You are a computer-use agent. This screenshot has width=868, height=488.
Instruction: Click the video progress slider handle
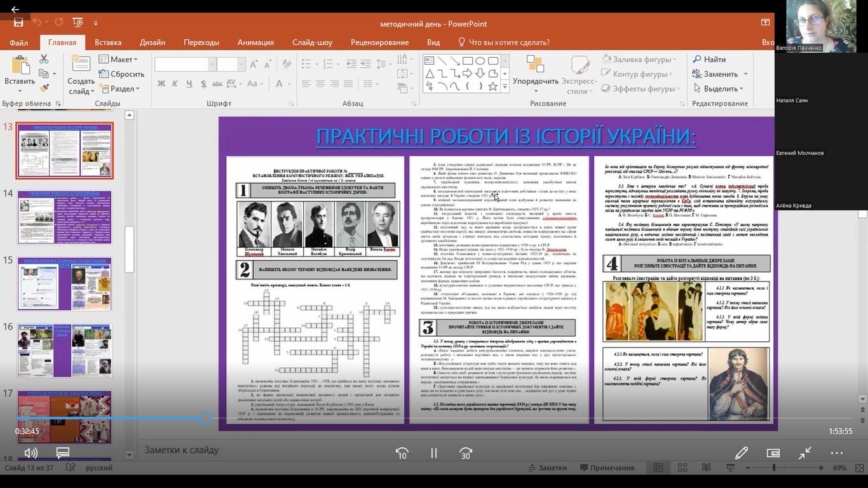coord(205,417)
